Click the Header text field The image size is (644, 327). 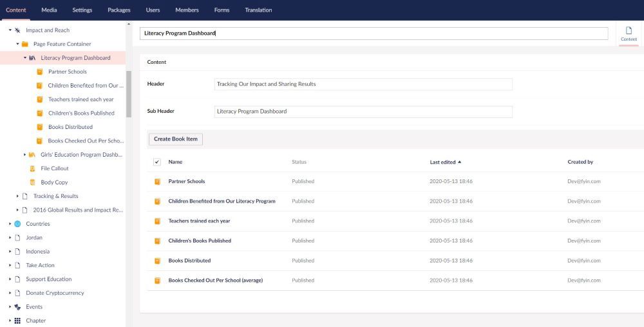(x=363, y=84)
